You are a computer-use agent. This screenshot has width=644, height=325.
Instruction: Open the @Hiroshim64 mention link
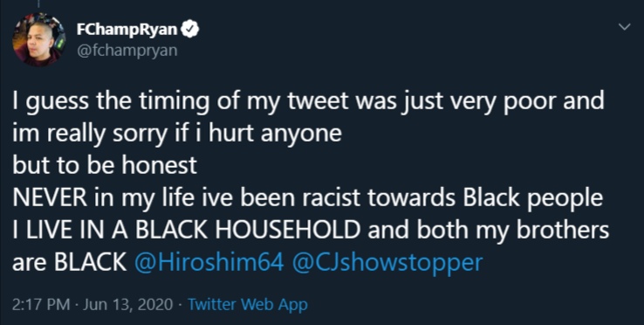pos(209,263)
